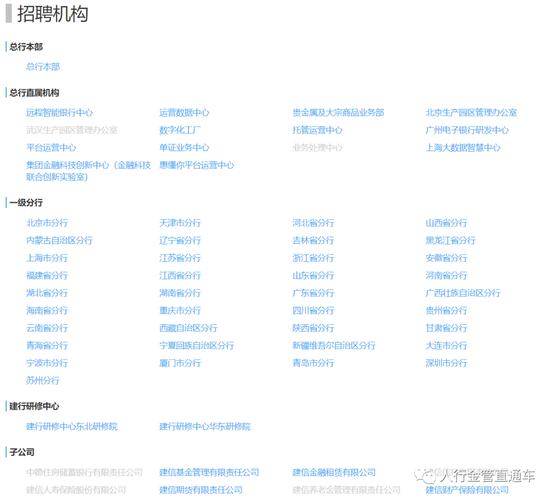Open 广西壮族自治区分行 link
The image size is (553, 500).
pyautogui.click(x=463, y=293)
